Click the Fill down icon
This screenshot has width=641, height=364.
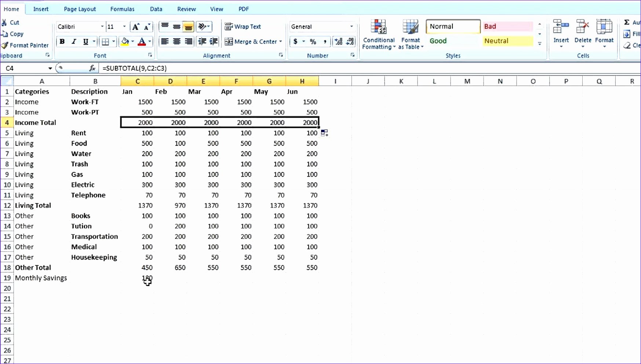[627, 34]
